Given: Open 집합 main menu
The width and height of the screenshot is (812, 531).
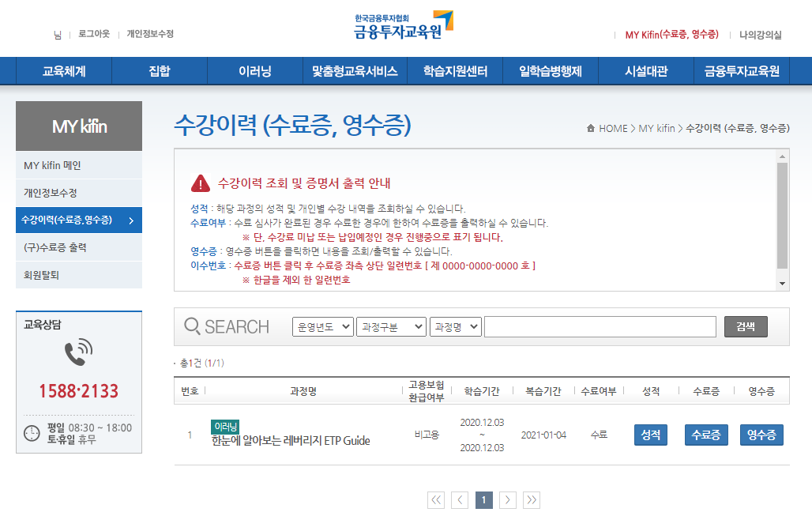Looking at the screenshot, I should (x=160, y=71).
